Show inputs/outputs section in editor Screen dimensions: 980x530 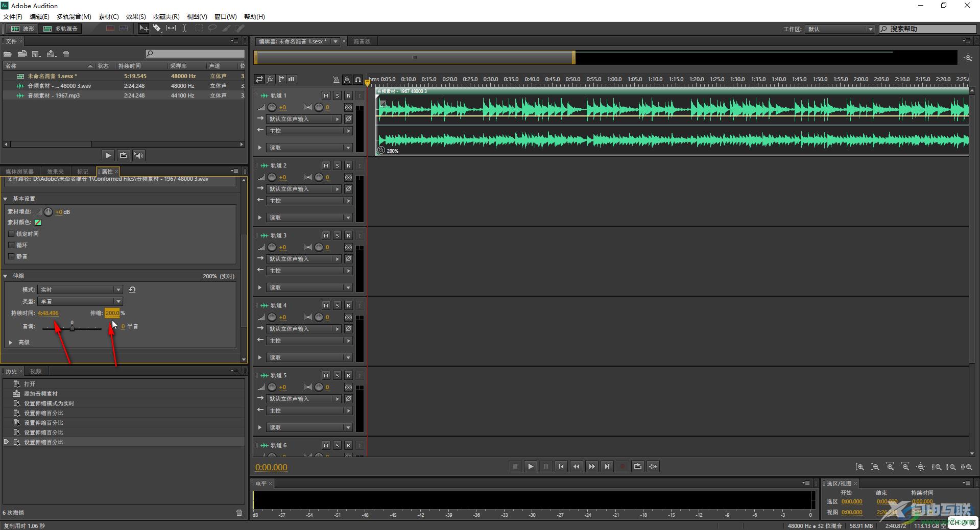259,79
